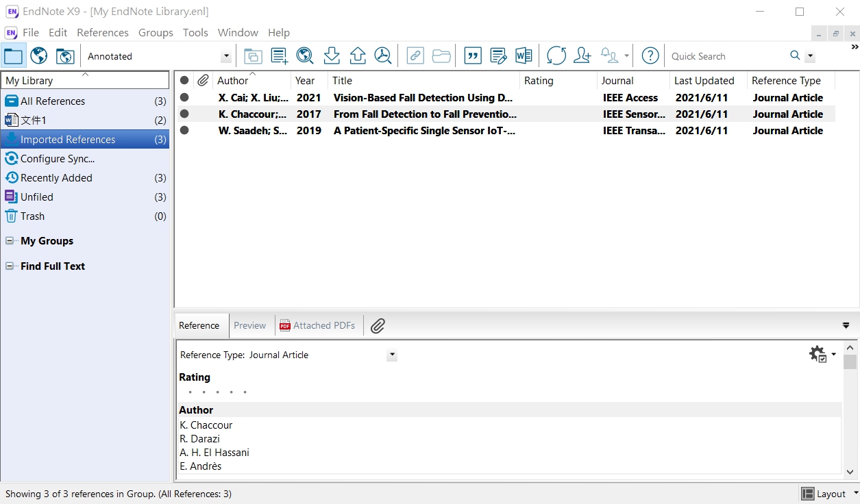The width and height of the screenshot is (860, 504).
Task: Toggle unread dot for X. Cai reference
Action: click(184, 98)
